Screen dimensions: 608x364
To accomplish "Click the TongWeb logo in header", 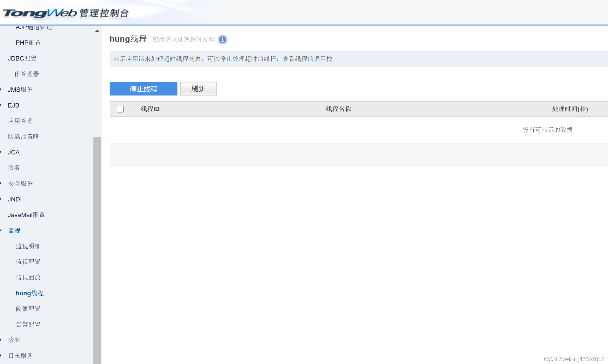I will pos(40,13).
